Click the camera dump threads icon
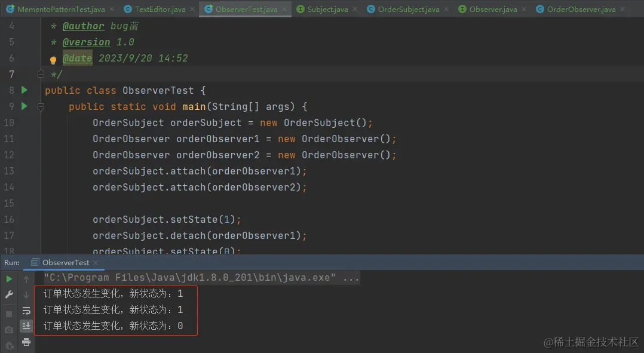Viewport: 644px width, 353px height. pyautogui.click(x=9, y=330)
